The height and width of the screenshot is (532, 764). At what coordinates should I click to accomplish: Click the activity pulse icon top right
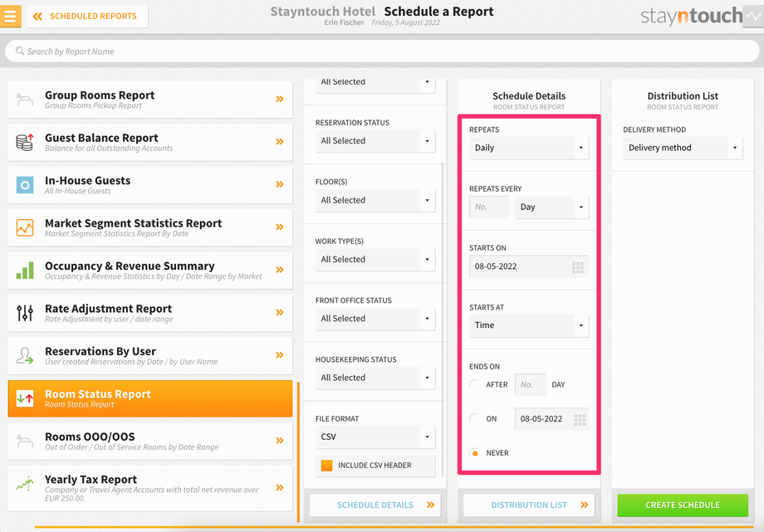tap(753, 17)
